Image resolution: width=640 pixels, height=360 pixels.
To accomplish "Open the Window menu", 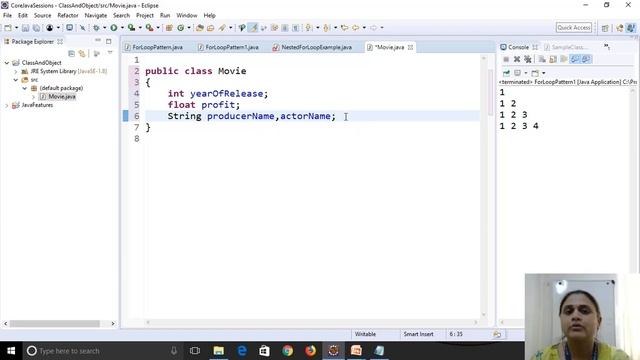I will (187, 15).
